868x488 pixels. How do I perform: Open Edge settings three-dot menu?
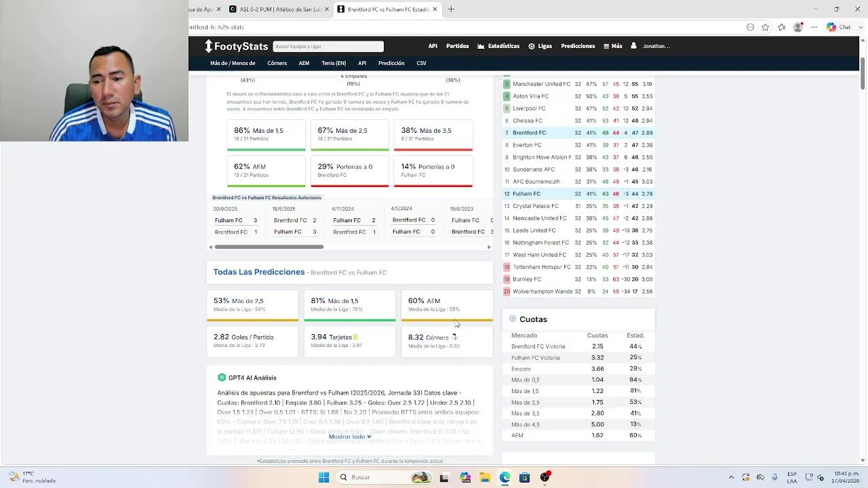click(x=814, y=27)
